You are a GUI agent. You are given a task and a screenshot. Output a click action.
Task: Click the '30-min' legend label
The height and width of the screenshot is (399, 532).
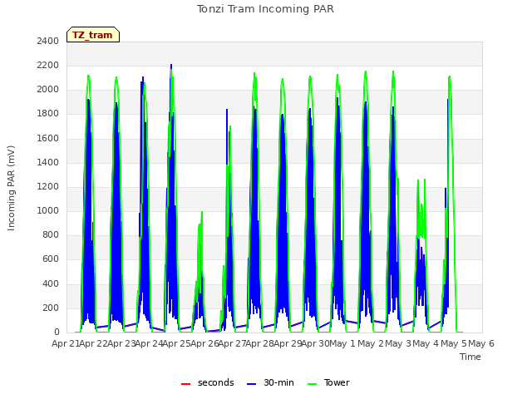[x=278, y=382]
